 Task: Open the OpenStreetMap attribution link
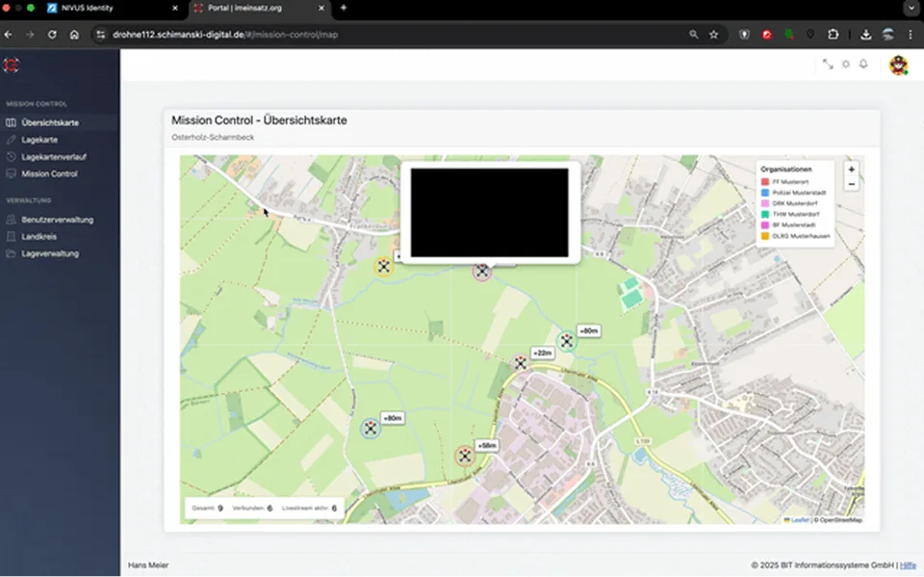pos(840,520)
